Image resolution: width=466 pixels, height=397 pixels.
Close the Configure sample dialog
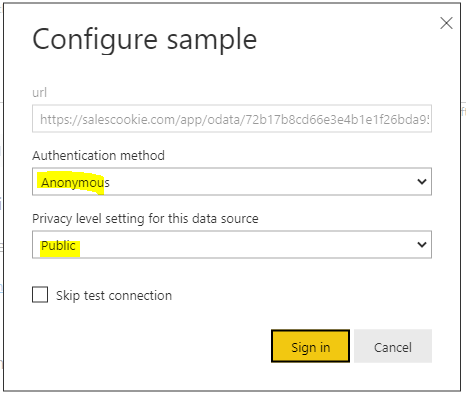coord(446,23)
